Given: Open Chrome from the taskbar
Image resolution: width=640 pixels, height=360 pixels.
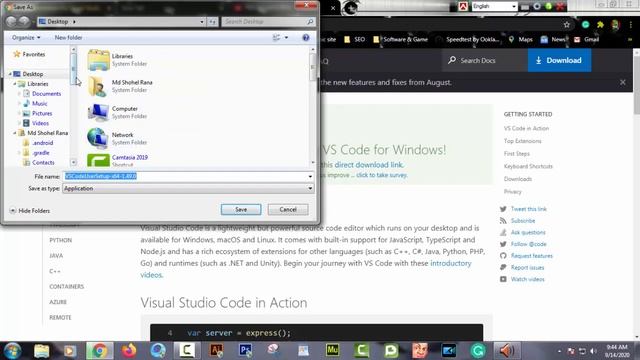Looking at the screenshot, I should tap(99, 351).
